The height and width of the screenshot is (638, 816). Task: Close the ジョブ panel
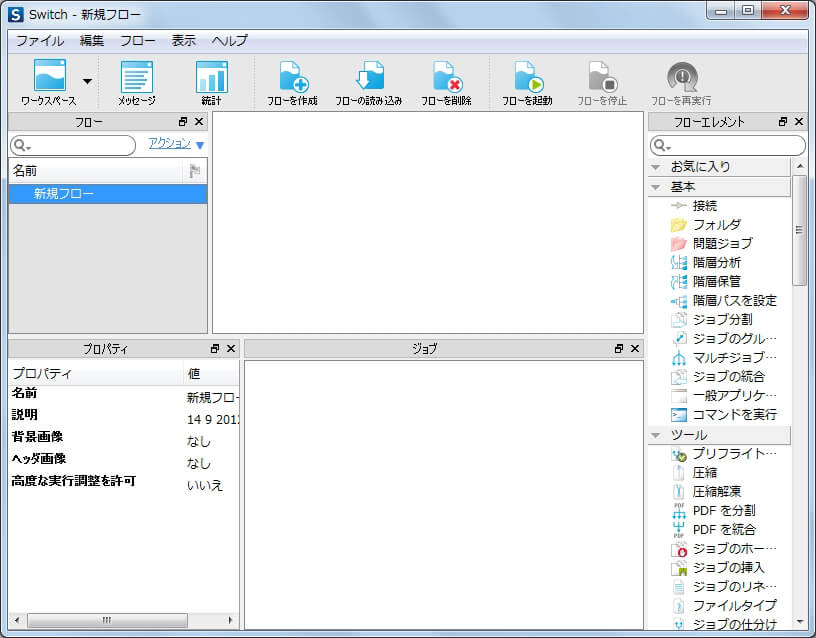pos(635,349)
